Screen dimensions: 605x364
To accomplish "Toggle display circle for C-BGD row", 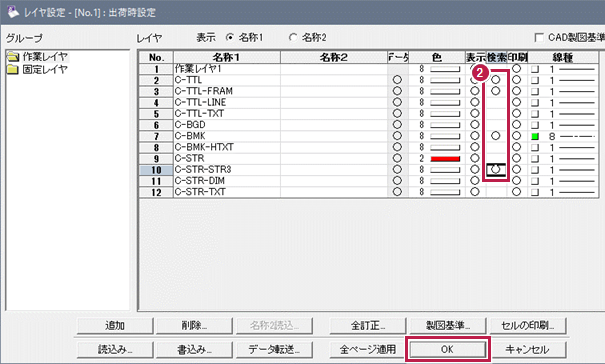I will pos(475,125).
